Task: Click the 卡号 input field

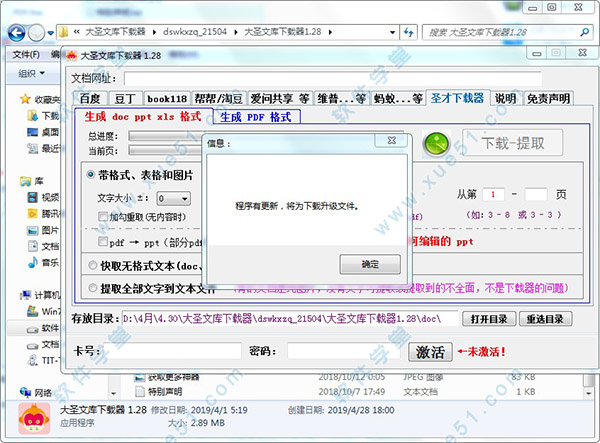Action: (172, 351)
